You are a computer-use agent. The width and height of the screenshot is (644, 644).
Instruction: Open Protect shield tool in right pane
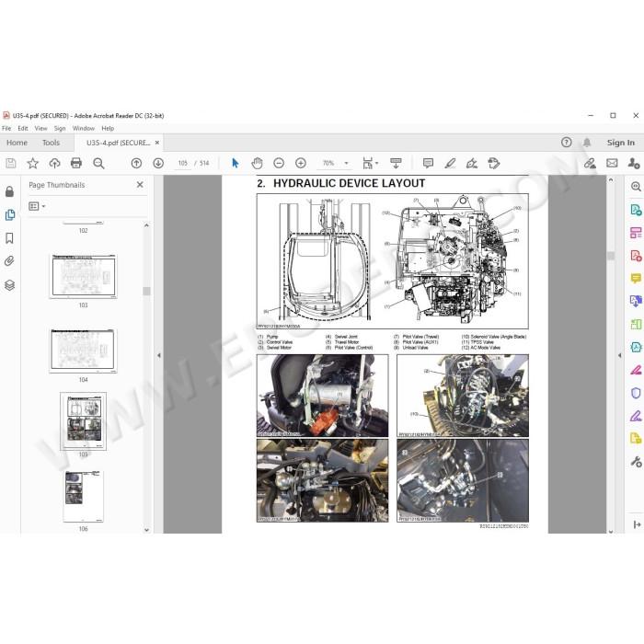click(x=636, y=393)
